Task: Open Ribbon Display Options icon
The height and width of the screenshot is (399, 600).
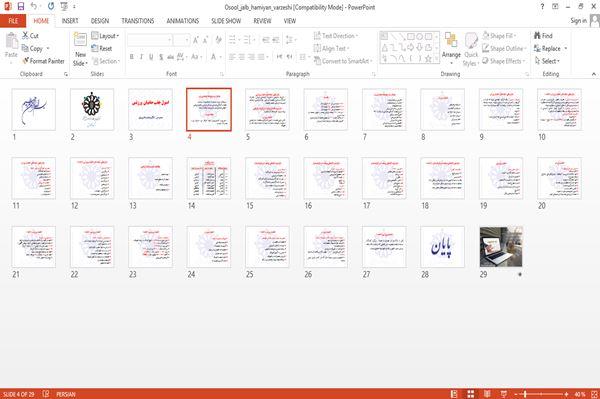Action: (555, 7)
